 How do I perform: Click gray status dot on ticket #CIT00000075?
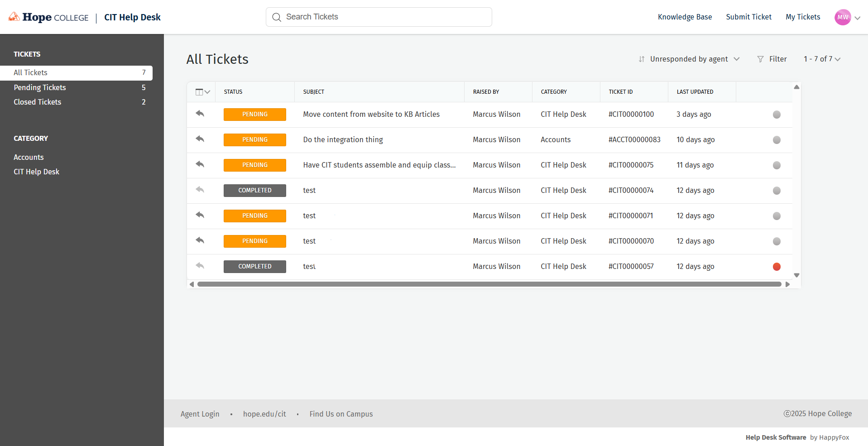click(x=777, y=165)
